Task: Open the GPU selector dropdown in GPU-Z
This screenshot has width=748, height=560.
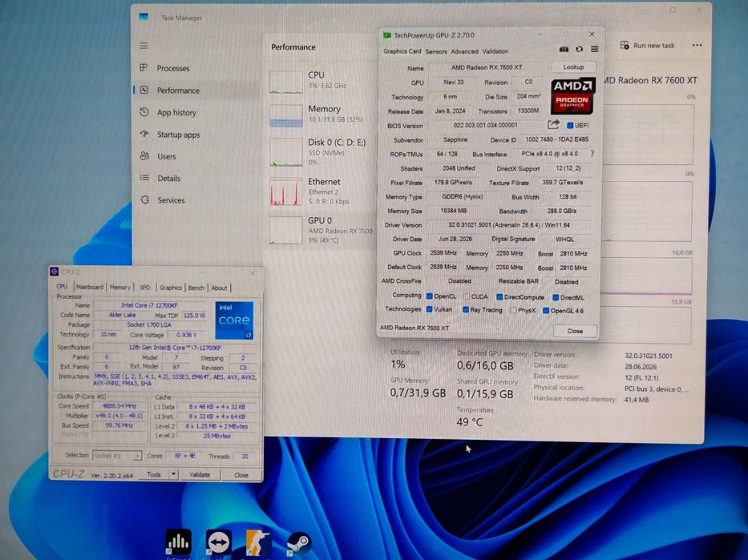Action: pos(439,328)
